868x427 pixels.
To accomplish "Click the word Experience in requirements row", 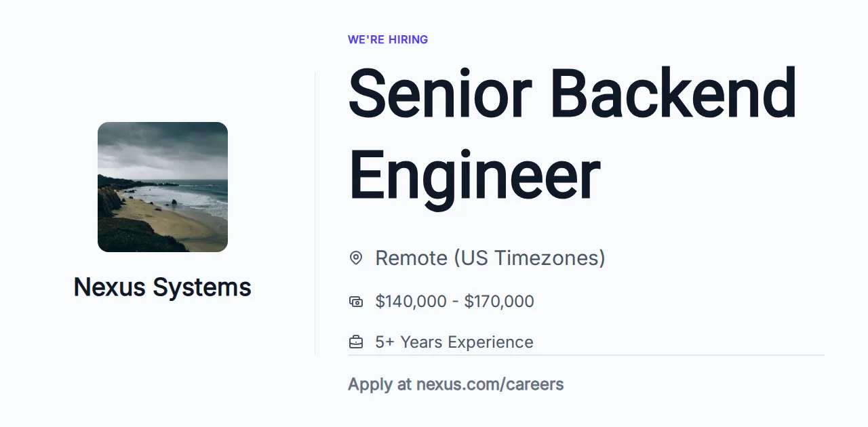I will click(491, 342).
